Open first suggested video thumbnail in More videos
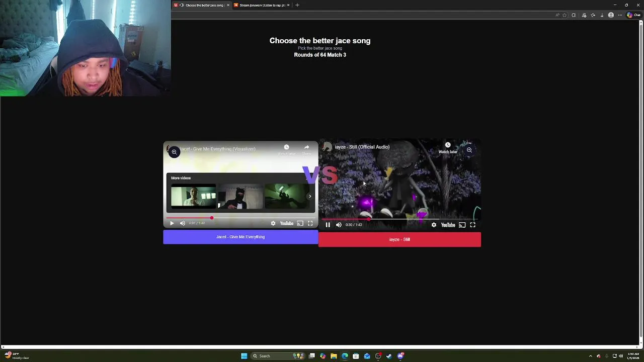This screenshot has width=644, height=362. tap(193, 196)
